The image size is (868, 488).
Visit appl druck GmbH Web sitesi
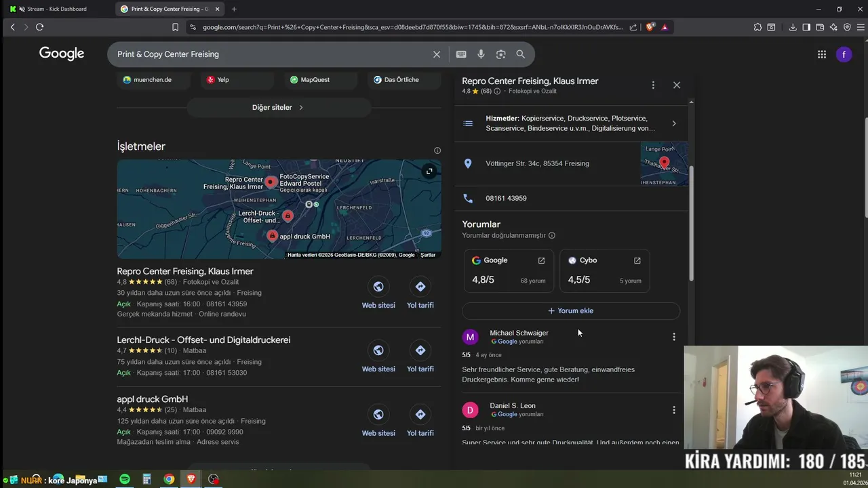point(378,422)
